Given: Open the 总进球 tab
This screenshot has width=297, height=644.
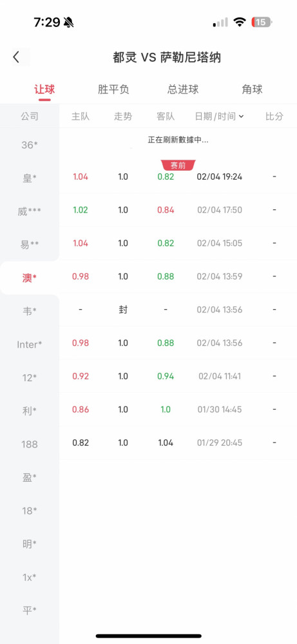Looking at the screenshot, I should (183, 90).
